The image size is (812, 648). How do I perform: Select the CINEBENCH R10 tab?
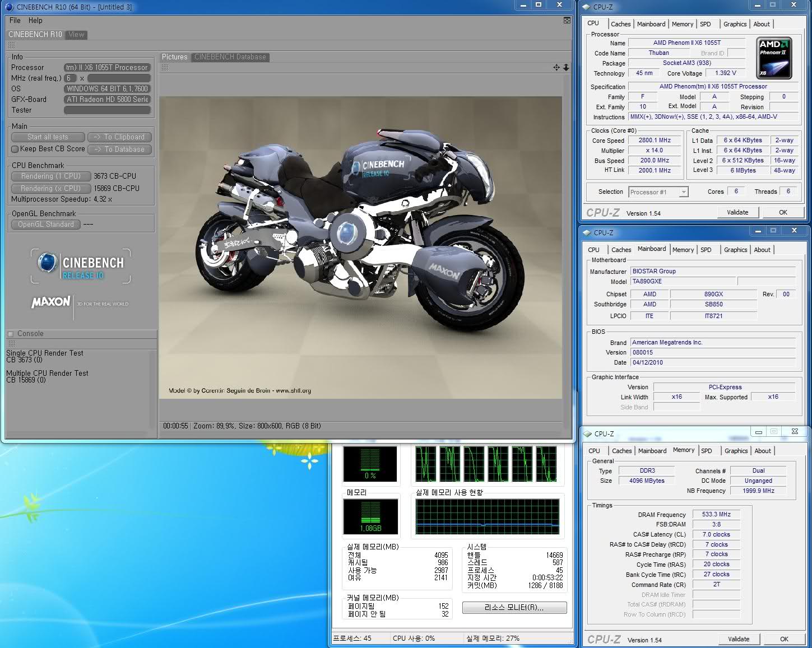(x=35, y=34)
